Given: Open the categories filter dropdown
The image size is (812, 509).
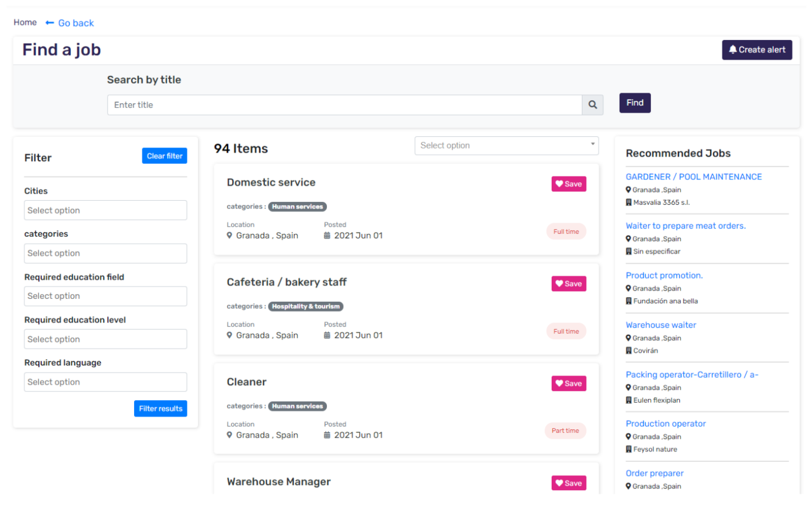Looking at the screenshot, I should [x=105, y=253].
